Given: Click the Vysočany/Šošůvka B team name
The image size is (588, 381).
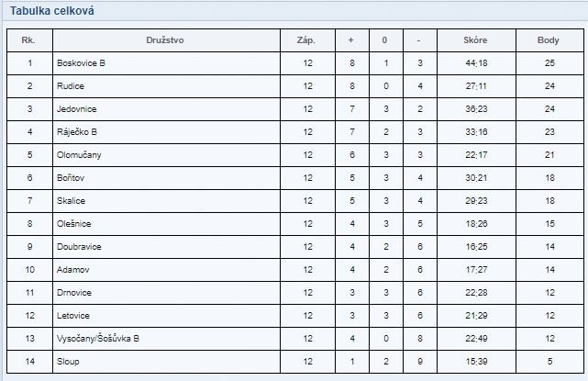Looking at the screenshot, I should 98,339.
